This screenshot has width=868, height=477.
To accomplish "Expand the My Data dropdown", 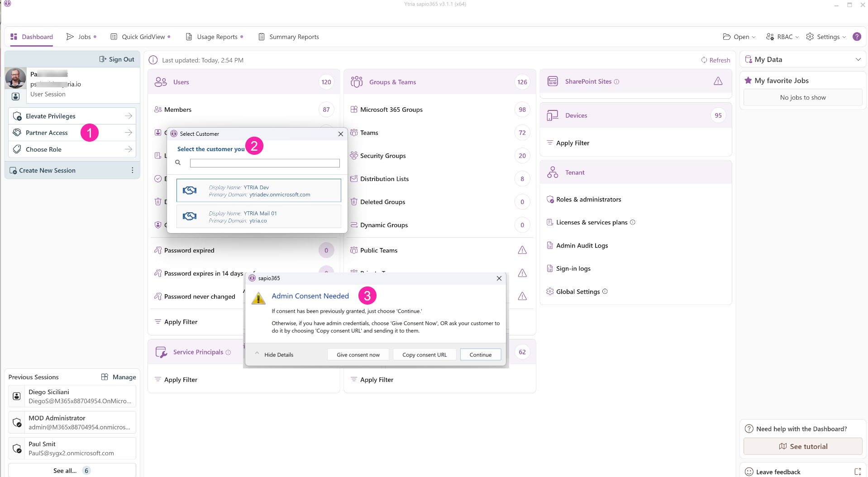I will (x=858, y=60).
